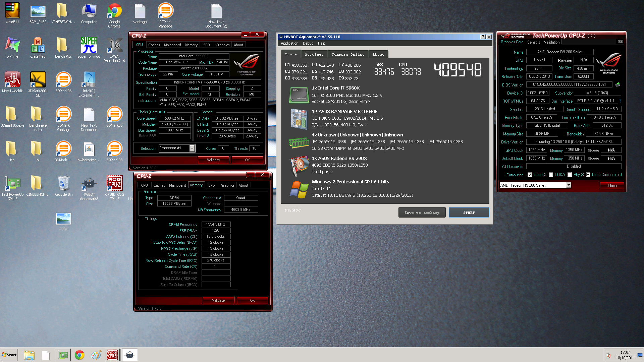
Task: Open the PCMark Vantage shortcut
Action: (165, 15)
